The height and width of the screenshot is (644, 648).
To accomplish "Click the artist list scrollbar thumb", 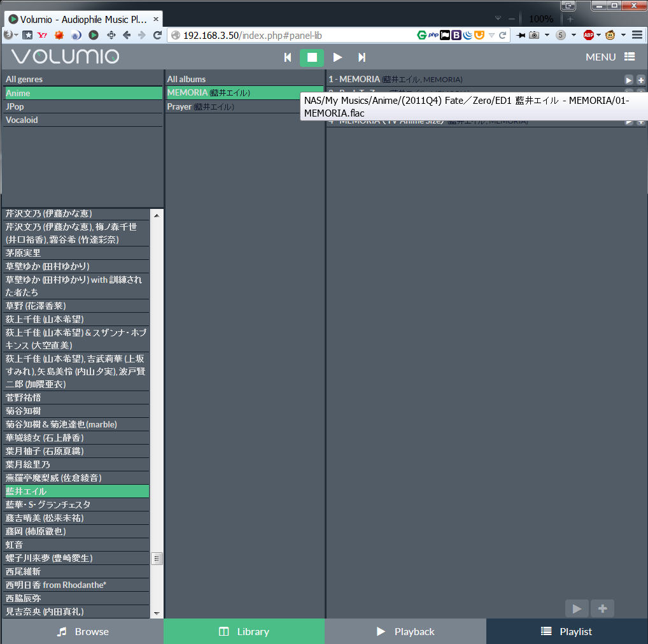I will pos(157,559).
